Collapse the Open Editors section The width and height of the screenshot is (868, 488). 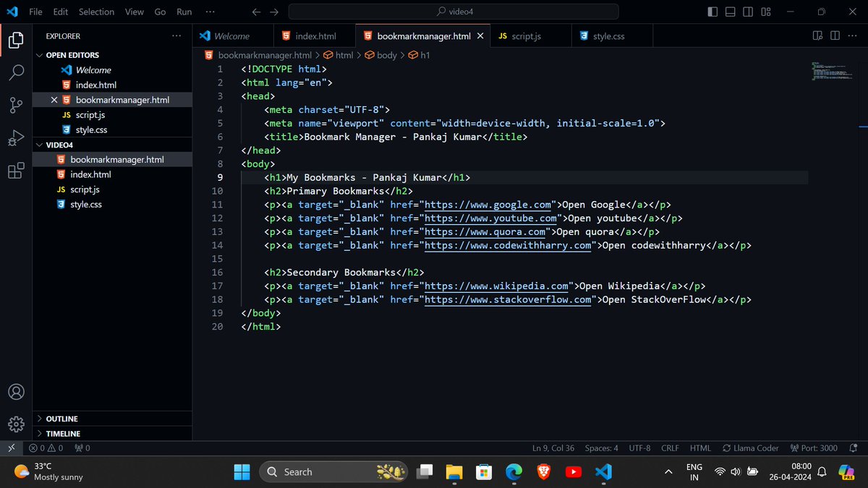click(112, 55)
